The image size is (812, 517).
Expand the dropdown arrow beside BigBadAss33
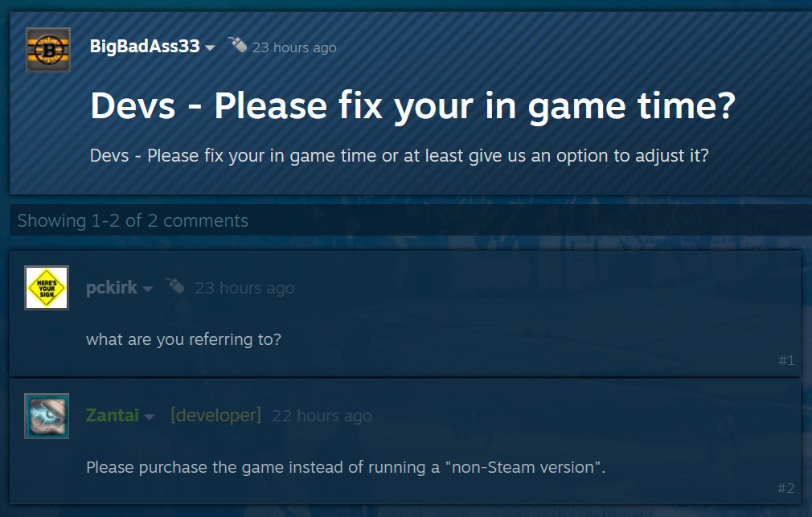point(211,48)
